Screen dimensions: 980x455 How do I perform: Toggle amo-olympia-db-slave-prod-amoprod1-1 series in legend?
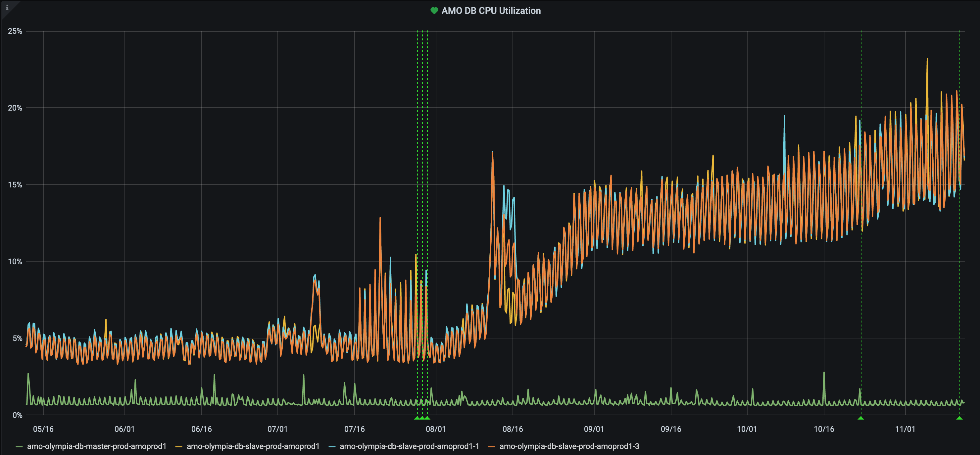click(409, 446)
